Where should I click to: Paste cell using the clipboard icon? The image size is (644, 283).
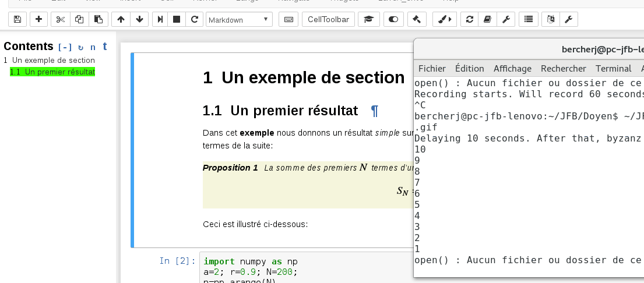coord(98,19)
